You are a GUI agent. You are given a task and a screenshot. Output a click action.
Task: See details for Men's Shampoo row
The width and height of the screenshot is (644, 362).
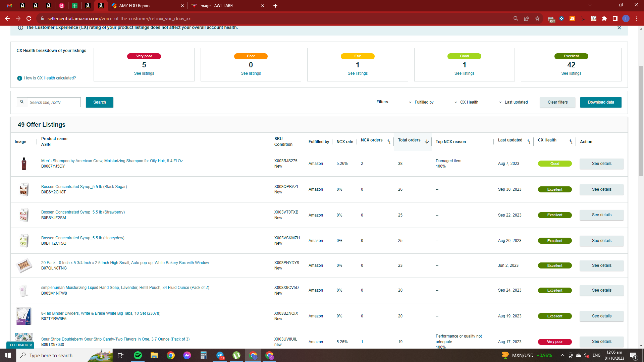(601, 164)
